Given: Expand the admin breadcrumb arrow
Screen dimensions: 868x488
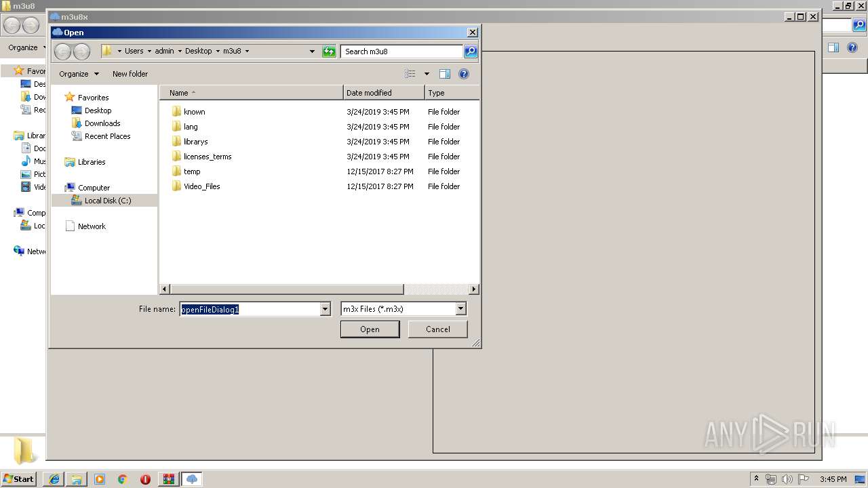Looking at the screenshot, I should click(x=180, y=52).
